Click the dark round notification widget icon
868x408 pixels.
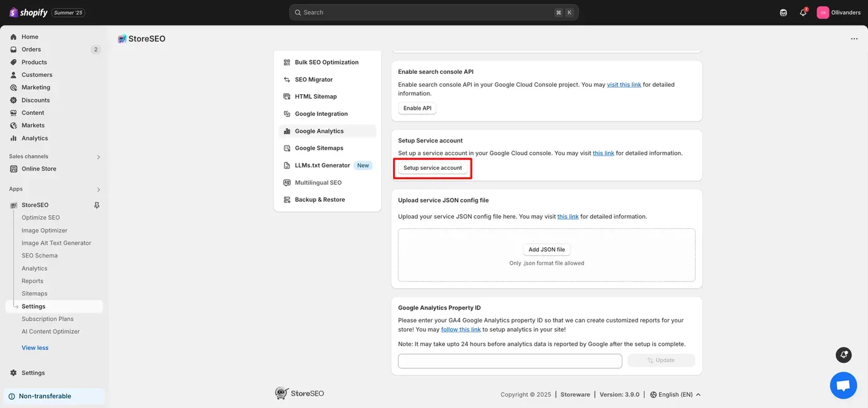(x=843, y=355)
